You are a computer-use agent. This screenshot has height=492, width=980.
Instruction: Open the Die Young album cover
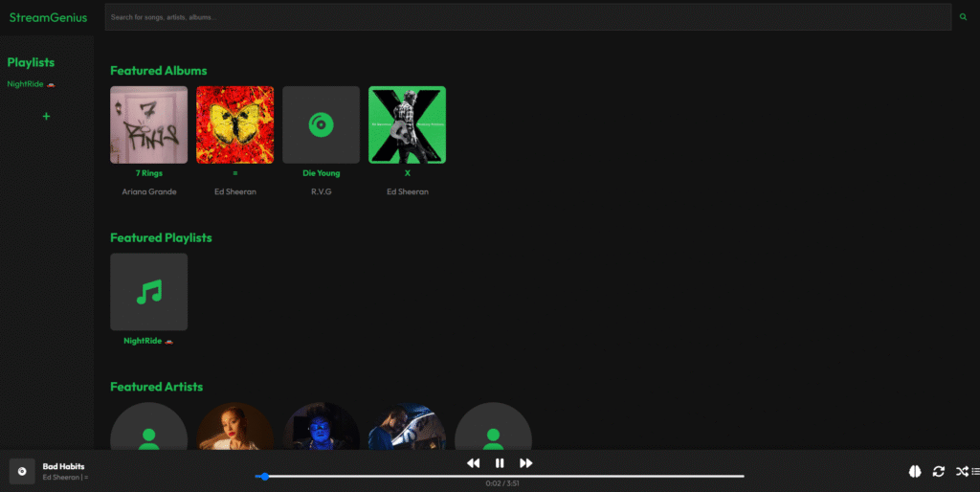[321, 124]
